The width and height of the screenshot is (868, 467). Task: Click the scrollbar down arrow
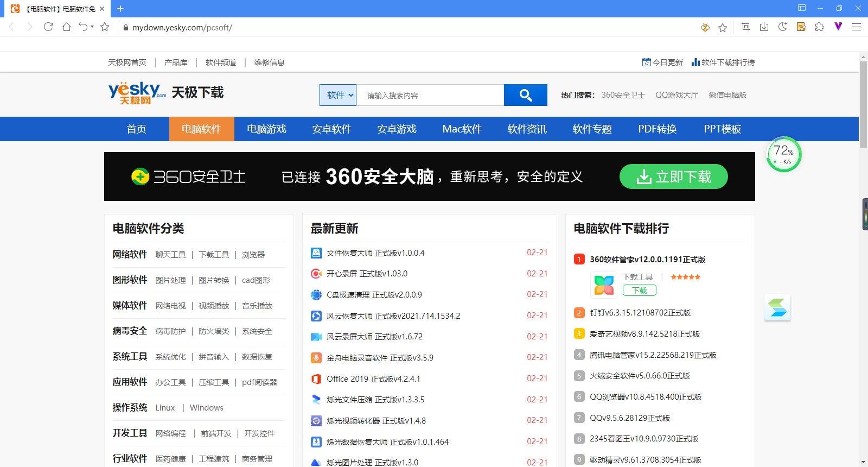[x=863, y=462]
